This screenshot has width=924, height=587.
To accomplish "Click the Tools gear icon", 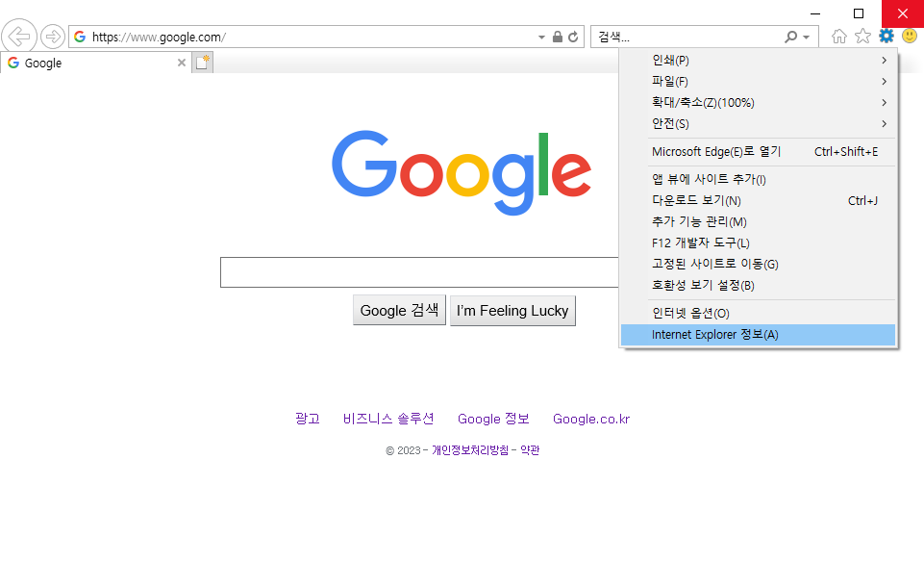I will pyautogui.click(x=887, y=37).
